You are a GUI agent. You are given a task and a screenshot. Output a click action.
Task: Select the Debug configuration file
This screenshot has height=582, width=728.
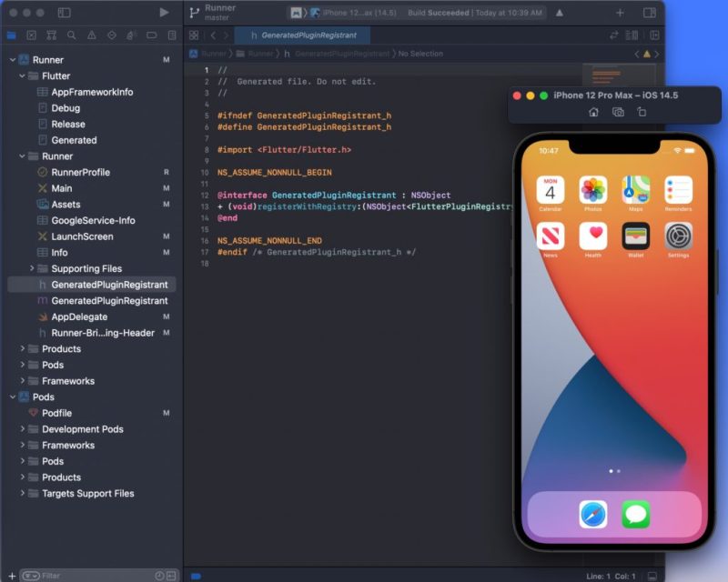coord(66,108)
